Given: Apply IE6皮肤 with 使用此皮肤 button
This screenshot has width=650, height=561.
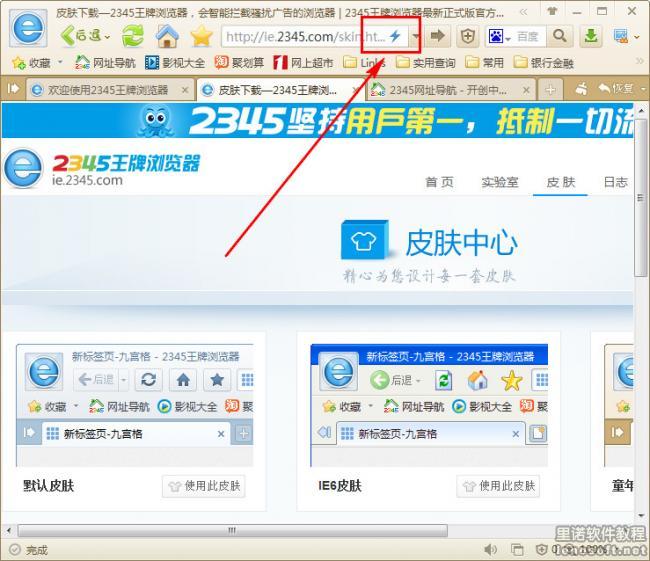Looking at the screenshot, I should 498,486.
